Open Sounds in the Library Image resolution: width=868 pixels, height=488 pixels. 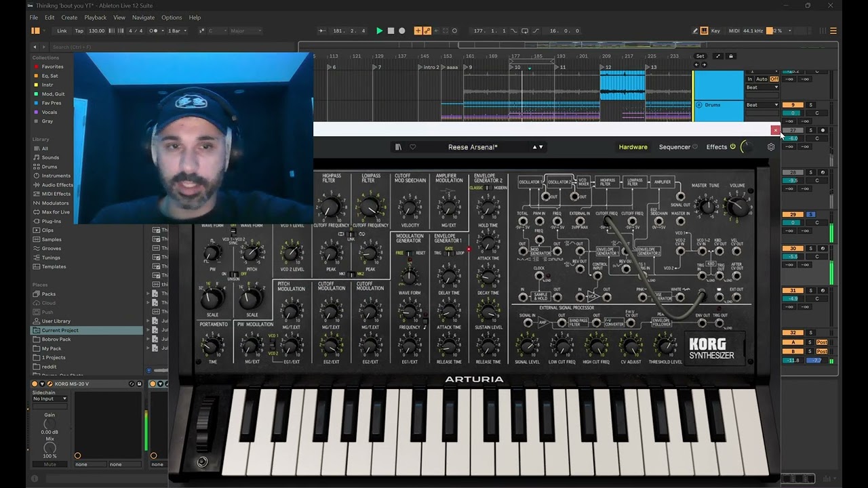pyautogui.click(x=50, y=157)
